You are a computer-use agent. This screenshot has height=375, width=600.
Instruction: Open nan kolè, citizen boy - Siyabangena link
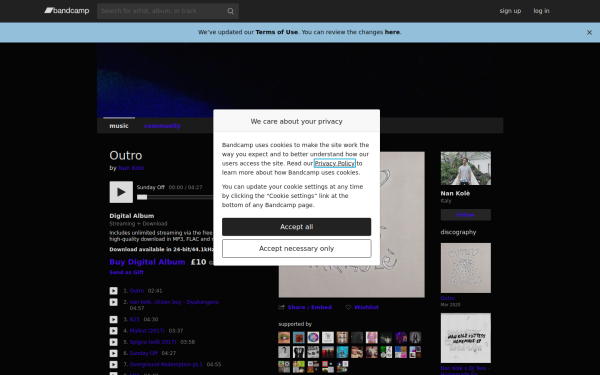[x=174, y=302]
